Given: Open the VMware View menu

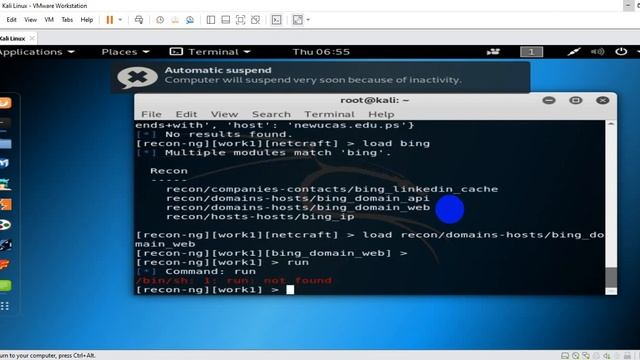Looking at the screenshot, I should point(30,20).
